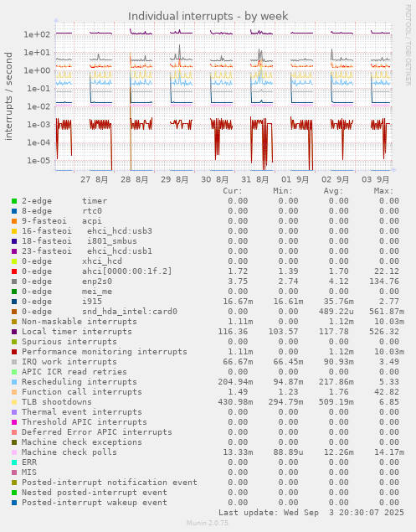The height and width of the screenshot is (532, 416).
Task: Click the Rescheduling interrupts light blue swatch
Action: 14,382
